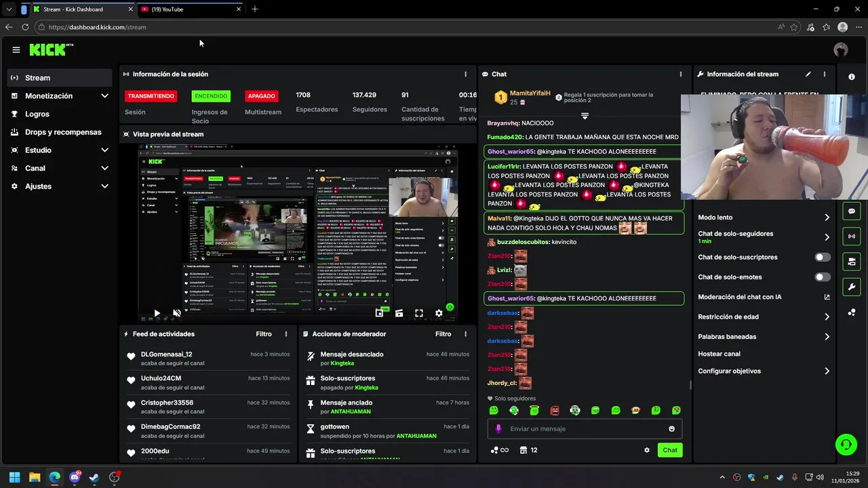Open a new browser tab
The image size is (868, 488).
255,9
